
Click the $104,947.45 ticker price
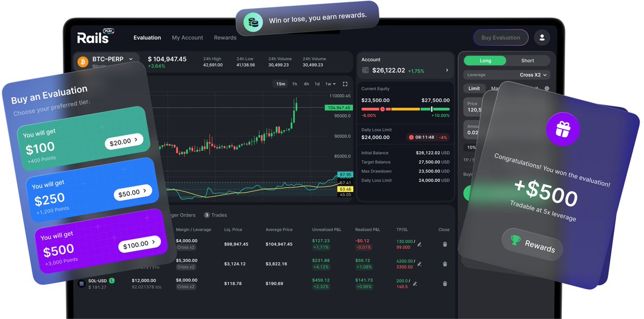tap(167, 59)
